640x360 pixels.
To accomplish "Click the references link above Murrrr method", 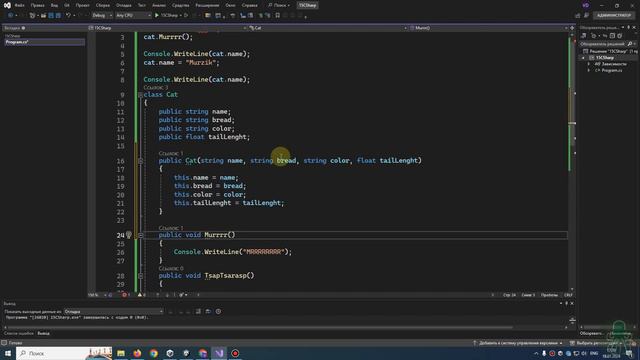I will pos(171,228).
